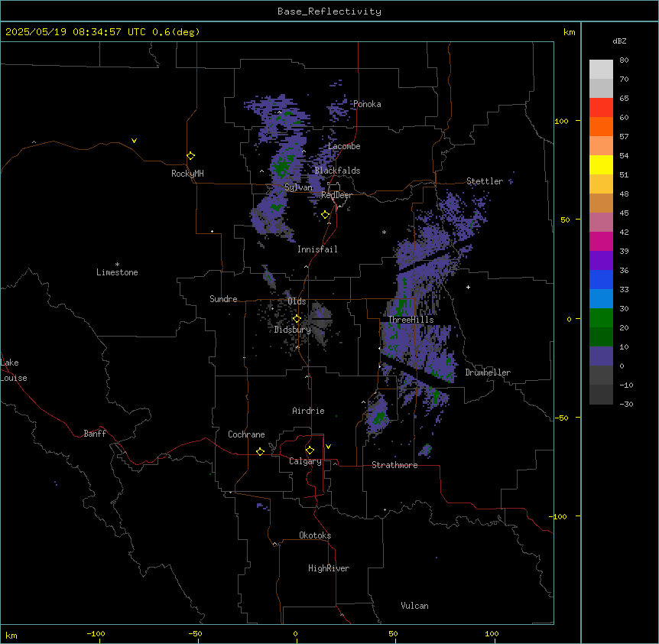Image resolution: width=659 pixels, height=644 pixels.
Task: Click the ThreeHills town label
Action: tap(411, 320)
